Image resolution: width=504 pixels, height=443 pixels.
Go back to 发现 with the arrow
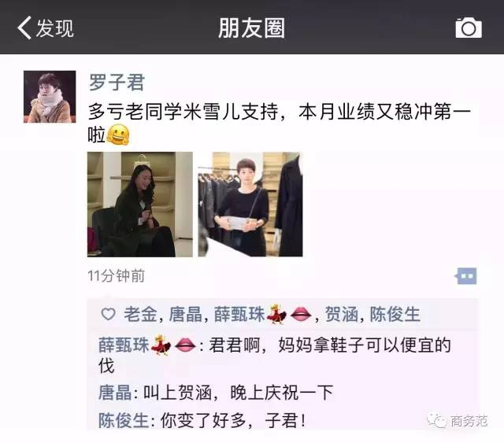[24, 28]
